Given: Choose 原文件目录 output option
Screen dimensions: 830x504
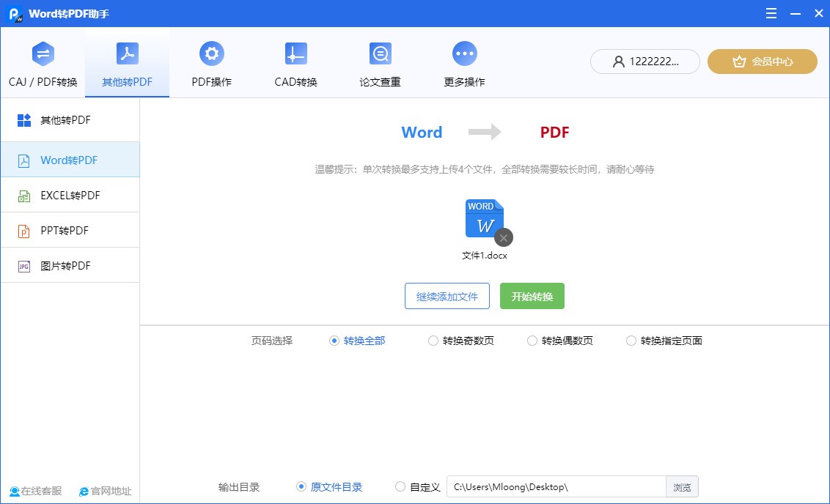Looking at the screenshot, I should tap(329, 487).
